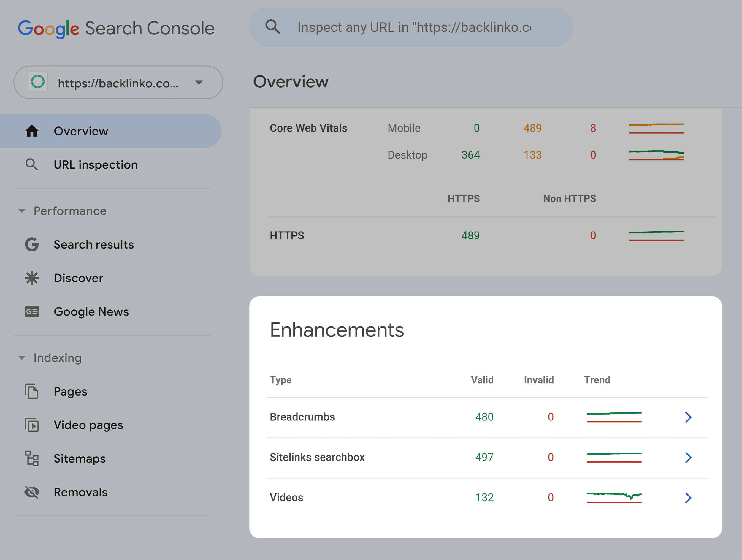Click the Sitemaps hierarchy icon
The width and height of the screenshot is (742, 560).
pos(31,458)
